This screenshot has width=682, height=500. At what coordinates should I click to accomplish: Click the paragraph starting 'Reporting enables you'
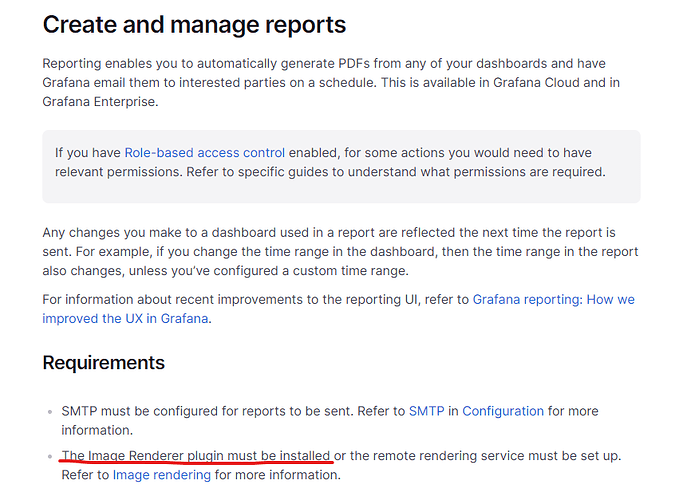[x=300, y=63]
